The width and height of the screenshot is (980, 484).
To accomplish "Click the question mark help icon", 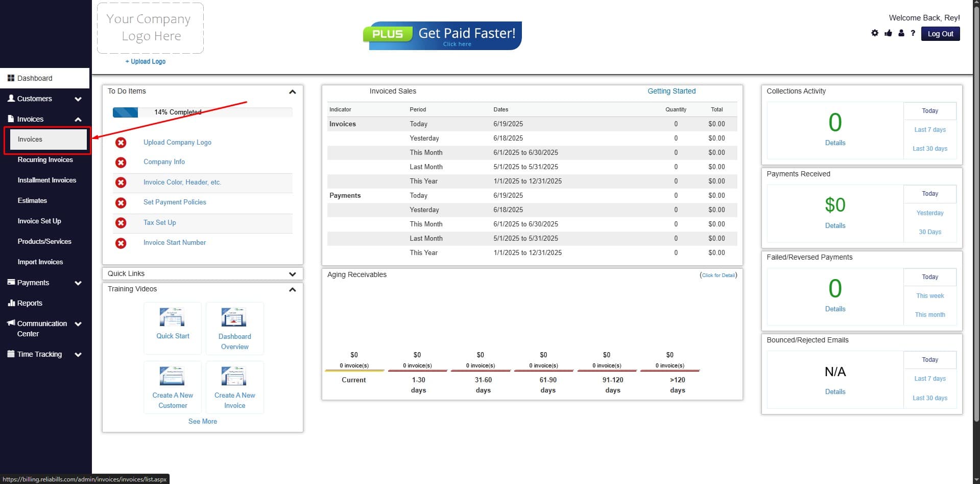I will pos(913,33).
